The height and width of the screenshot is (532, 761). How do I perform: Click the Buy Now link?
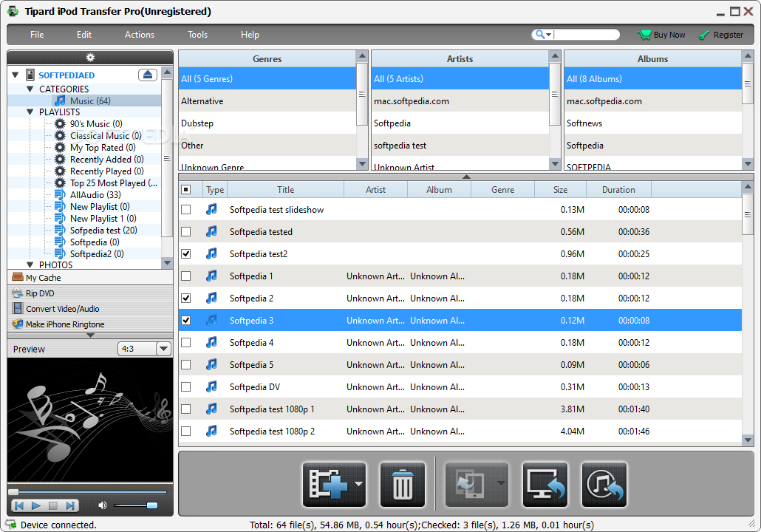pos(669,35)
